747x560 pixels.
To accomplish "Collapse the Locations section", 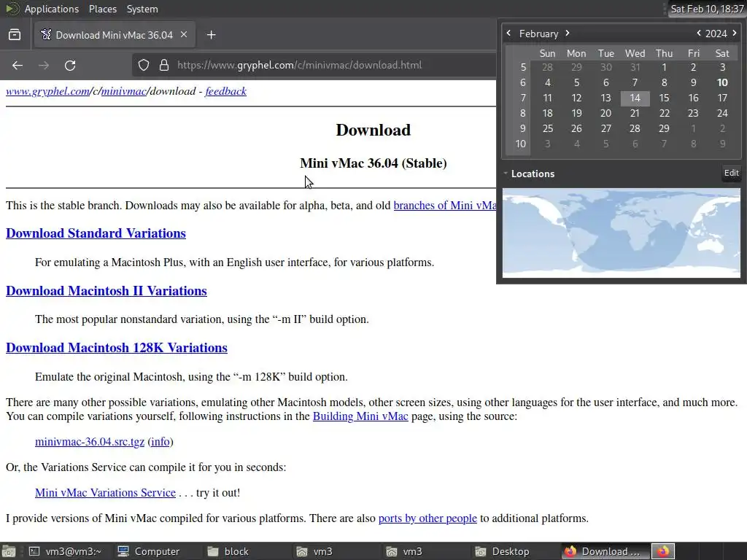I will 506,174.
